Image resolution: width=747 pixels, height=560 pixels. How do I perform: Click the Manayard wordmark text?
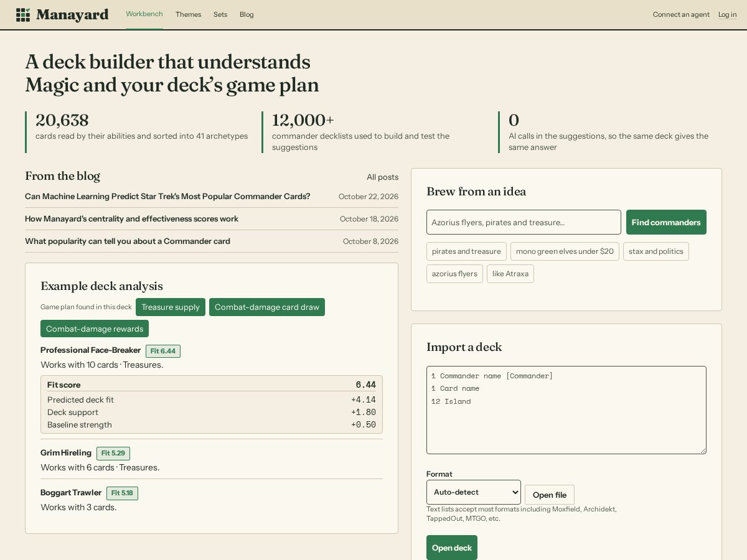pyautogui.click(x=72, y=15)
